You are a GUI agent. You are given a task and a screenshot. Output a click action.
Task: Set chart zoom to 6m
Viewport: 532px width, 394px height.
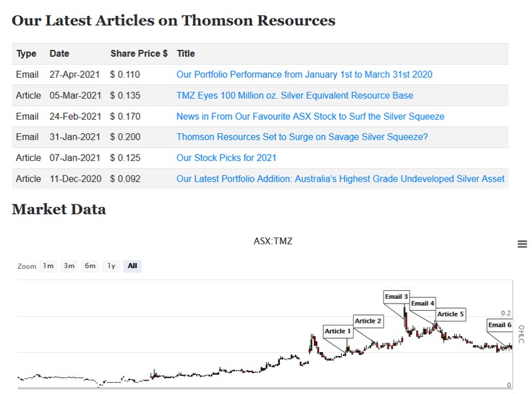[90, 266]
